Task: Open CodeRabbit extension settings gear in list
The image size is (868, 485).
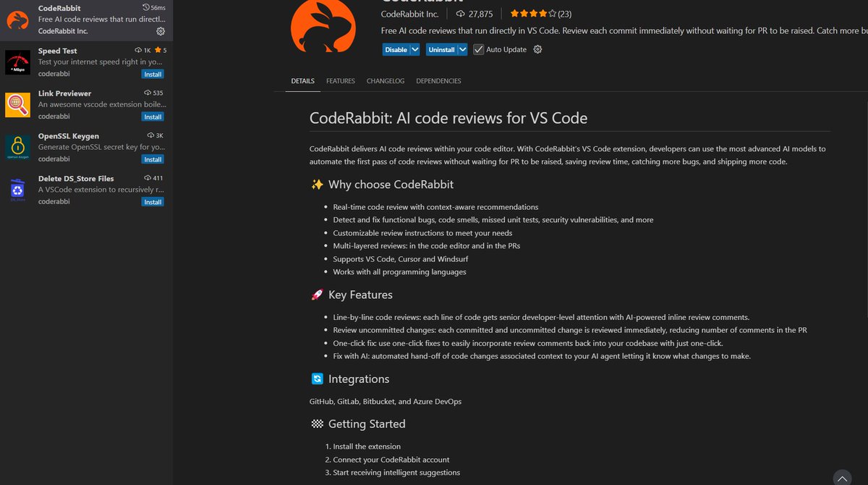Action: (161, 31)
